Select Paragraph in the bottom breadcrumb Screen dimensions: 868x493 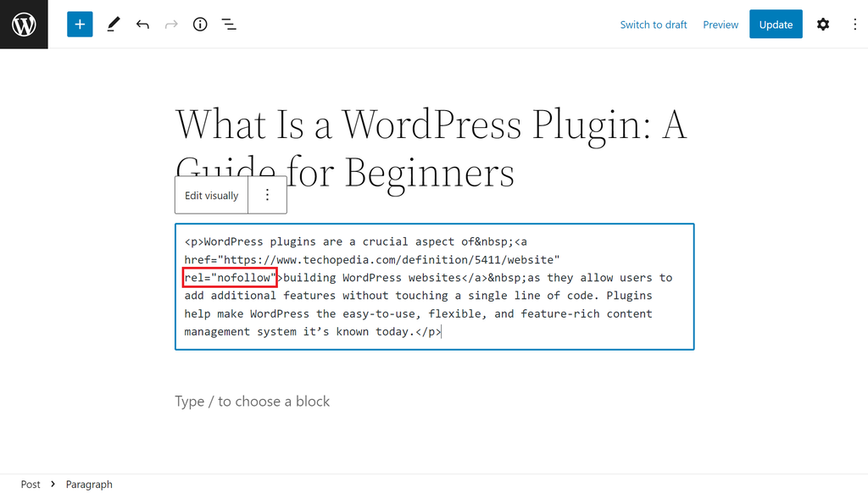pyautogui.click(x=89, y=484)
